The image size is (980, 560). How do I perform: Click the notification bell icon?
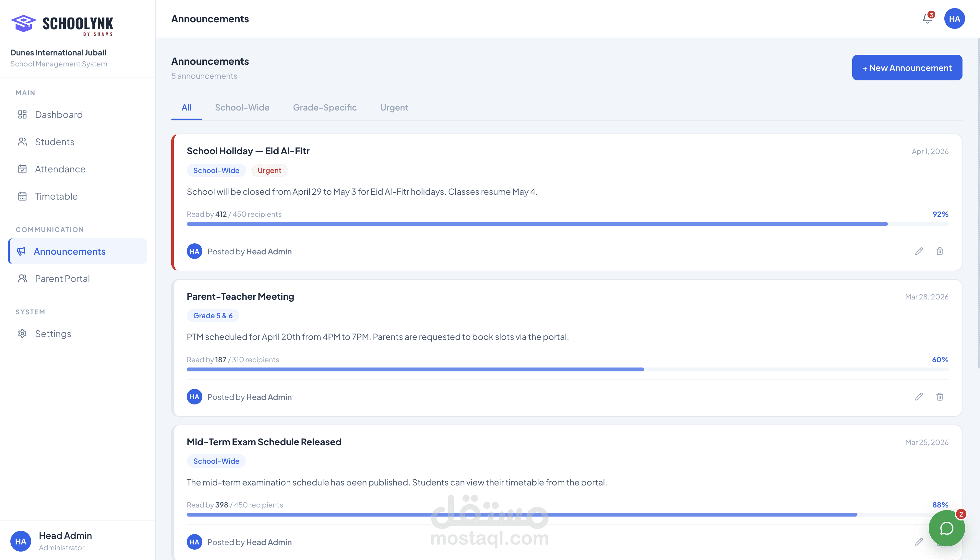click(x=927, y=18)
